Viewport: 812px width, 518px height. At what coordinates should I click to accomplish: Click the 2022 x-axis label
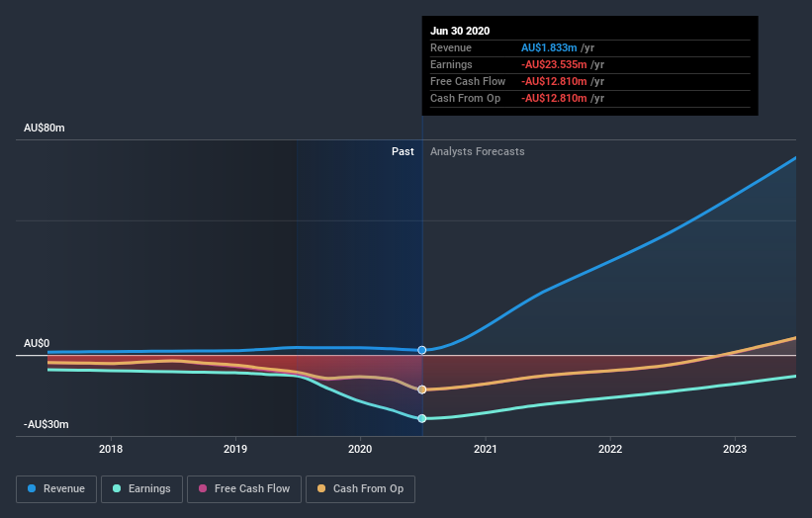tap(610, 449)
